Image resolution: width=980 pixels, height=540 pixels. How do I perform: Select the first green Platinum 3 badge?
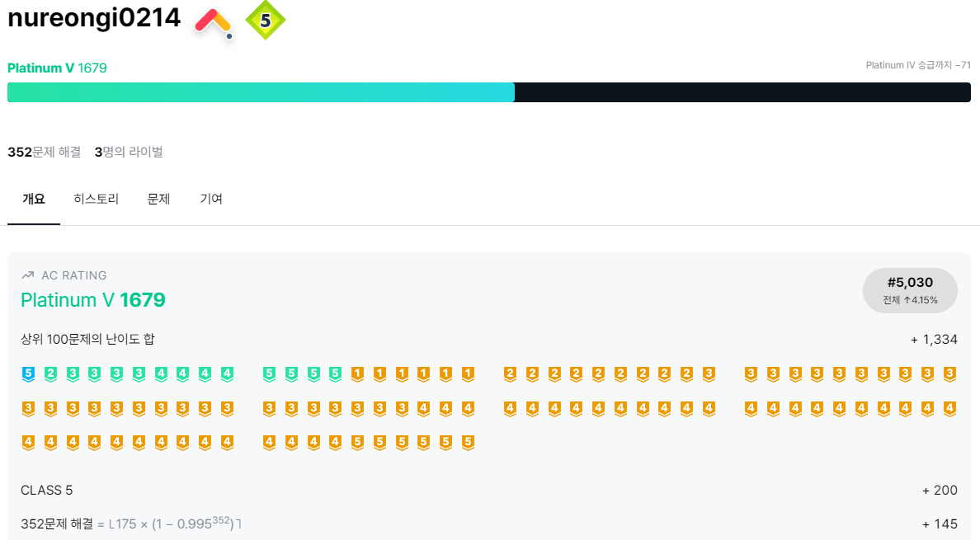pyautogui.click(x=73, y=374)
